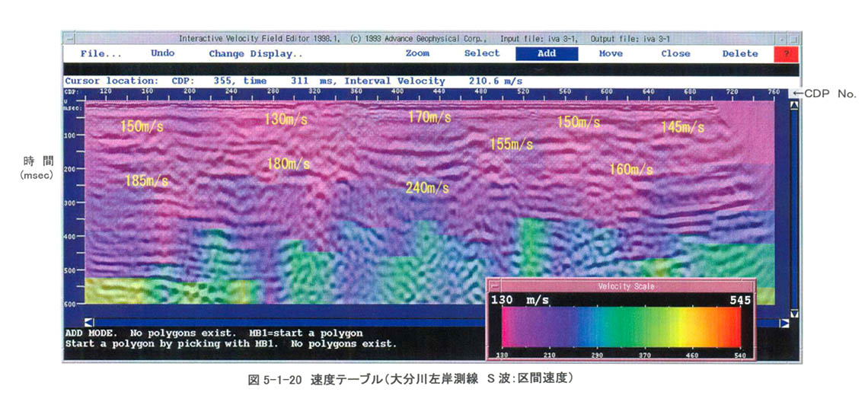Click the 185m/s velocity label
Screen dimensions: 868x405
(147, 181)
